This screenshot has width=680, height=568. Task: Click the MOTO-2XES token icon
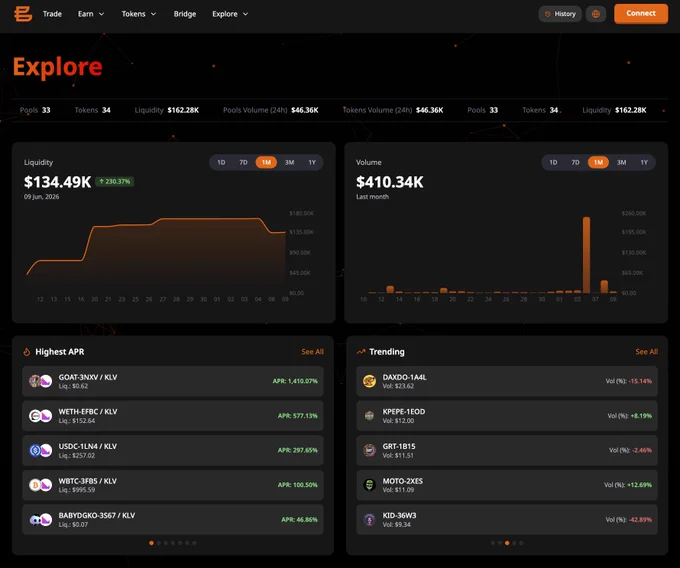click(x=369, y=485)
